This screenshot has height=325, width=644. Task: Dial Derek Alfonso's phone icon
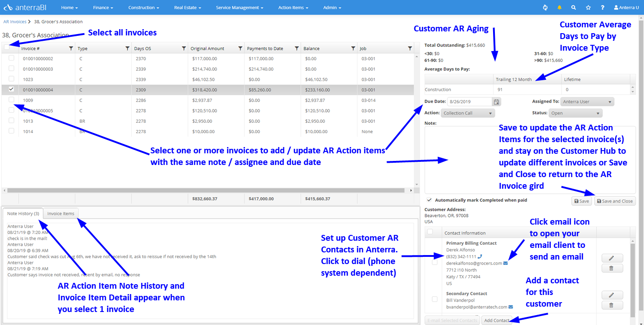[x=480, y=256]
